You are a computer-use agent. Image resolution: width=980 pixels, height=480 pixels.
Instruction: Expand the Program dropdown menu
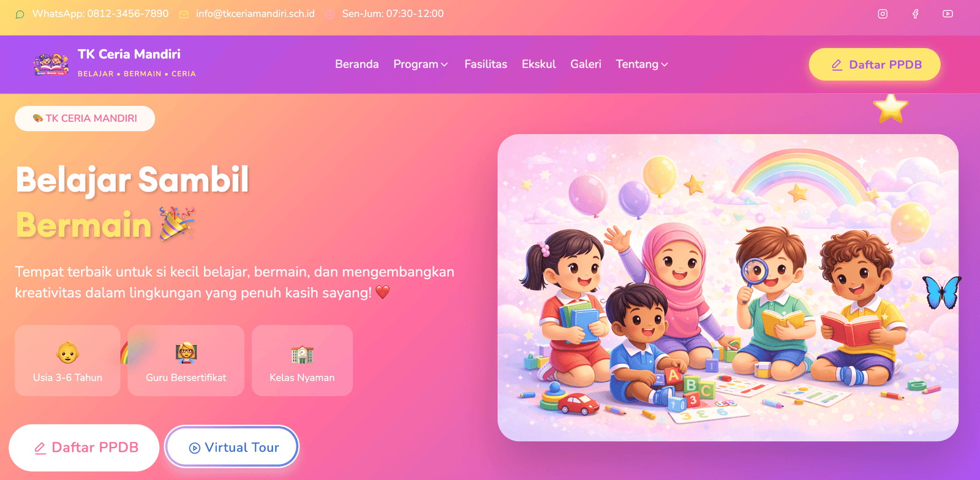[421, 64]
